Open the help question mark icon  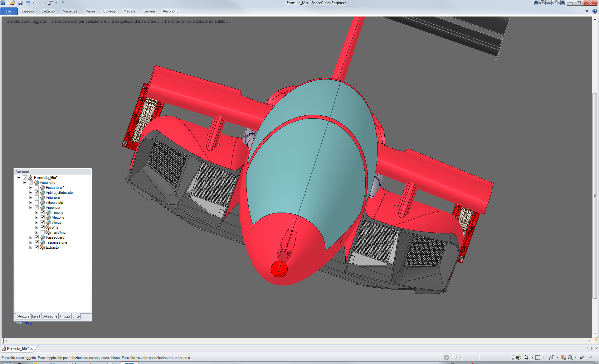tap(595, 11)
